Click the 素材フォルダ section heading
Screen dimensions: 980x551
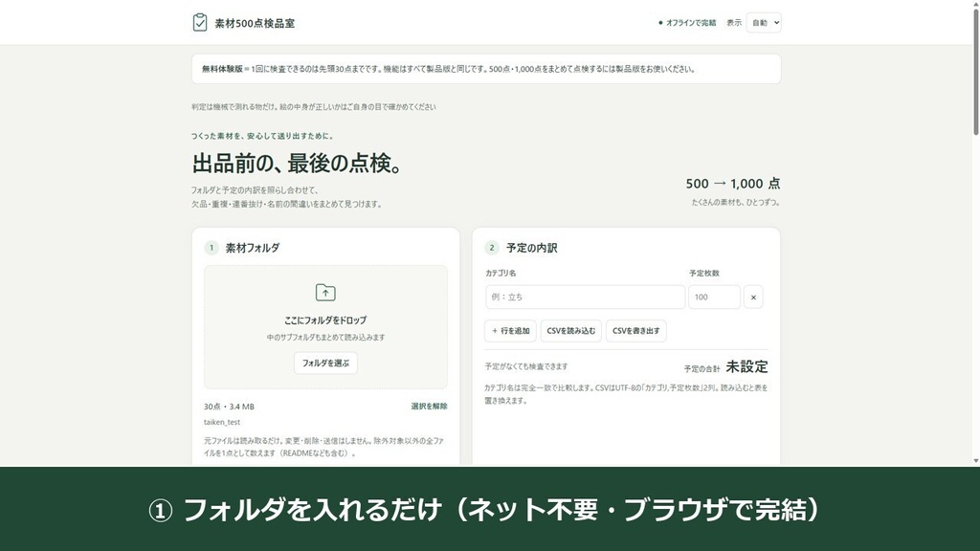253,248
